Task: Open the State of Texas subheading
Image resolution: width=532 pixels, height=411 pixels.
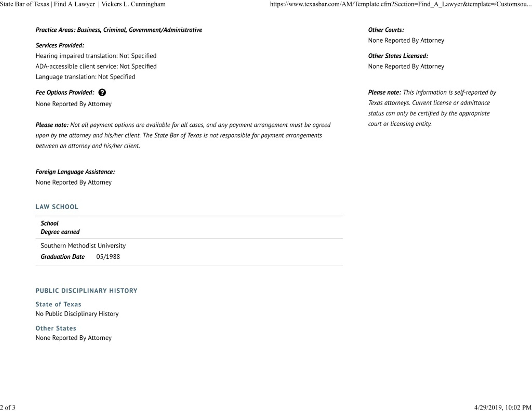Action: 58,304
